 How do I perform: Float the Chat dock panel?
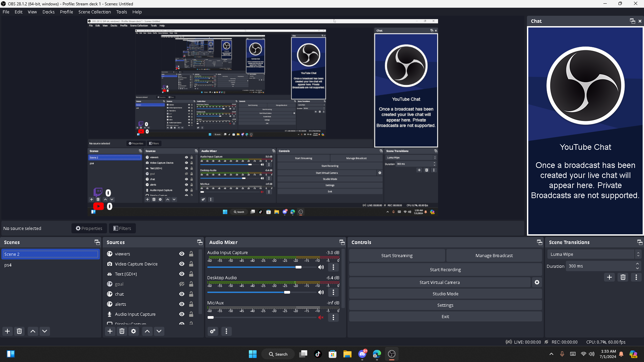coord(633,21)
